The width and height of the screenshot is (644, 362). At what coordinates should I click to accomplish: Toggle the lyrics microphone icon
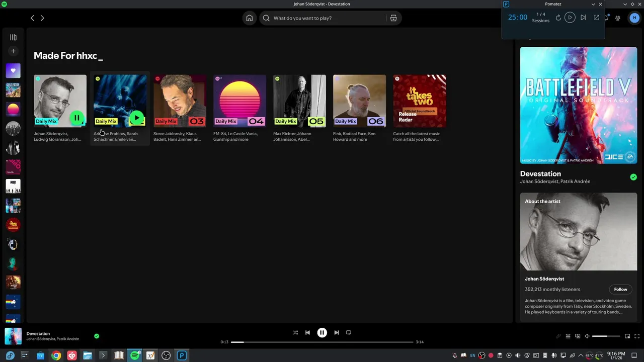click(558, 336)
